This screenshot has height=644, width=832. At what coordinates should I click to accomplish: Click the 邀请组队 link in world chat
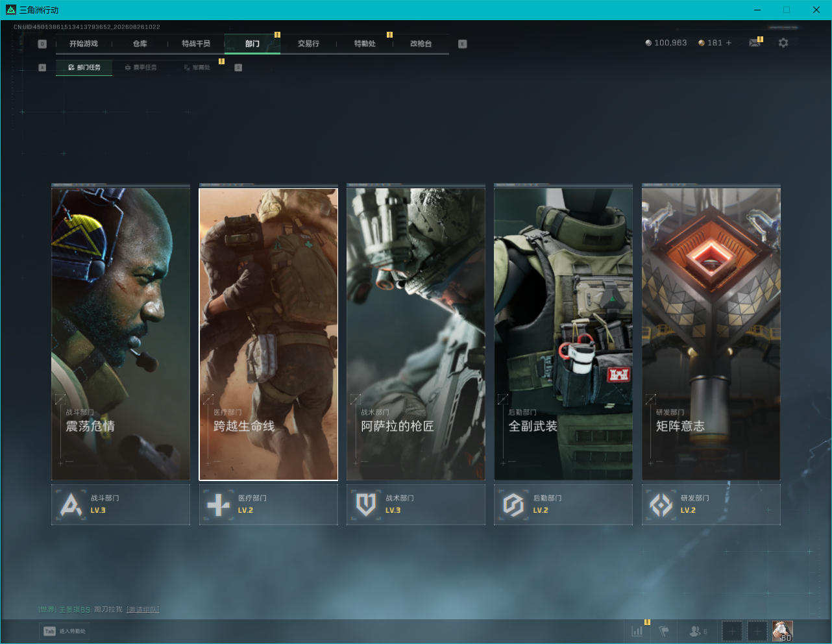tap(143, 610)
